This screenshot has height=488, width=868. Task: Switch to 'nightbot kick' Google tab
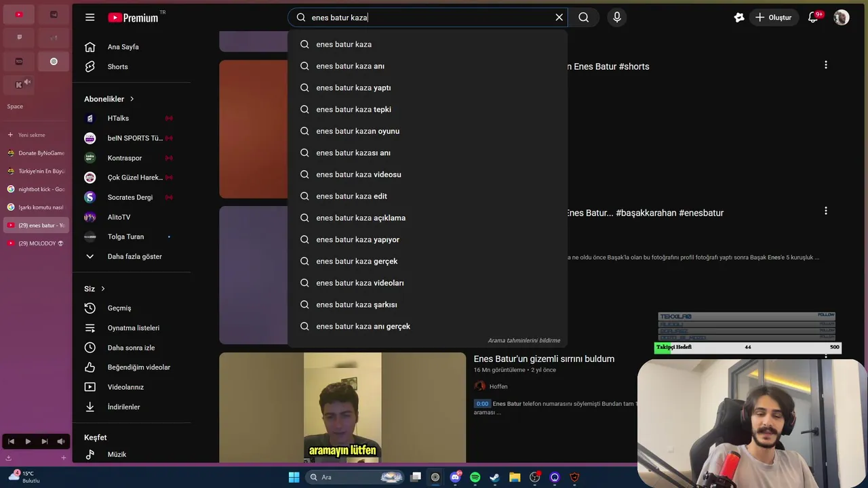tap(36, 189)
